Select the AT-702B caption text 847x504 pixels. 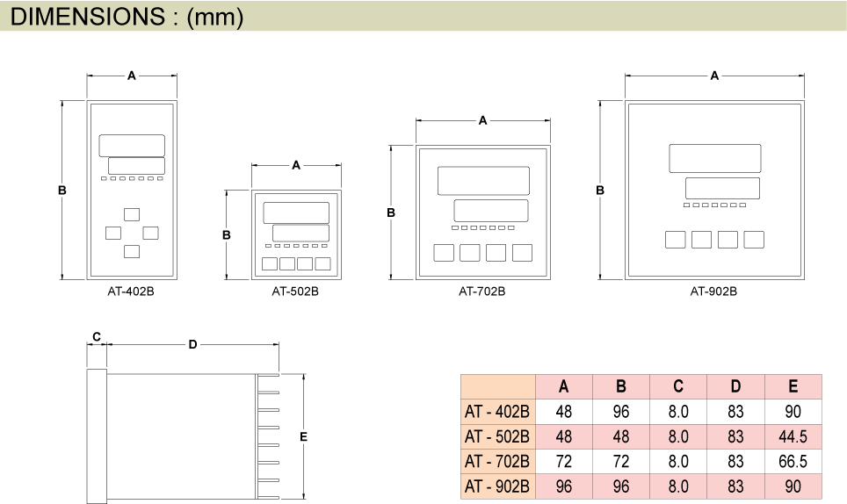pos(481,292)
